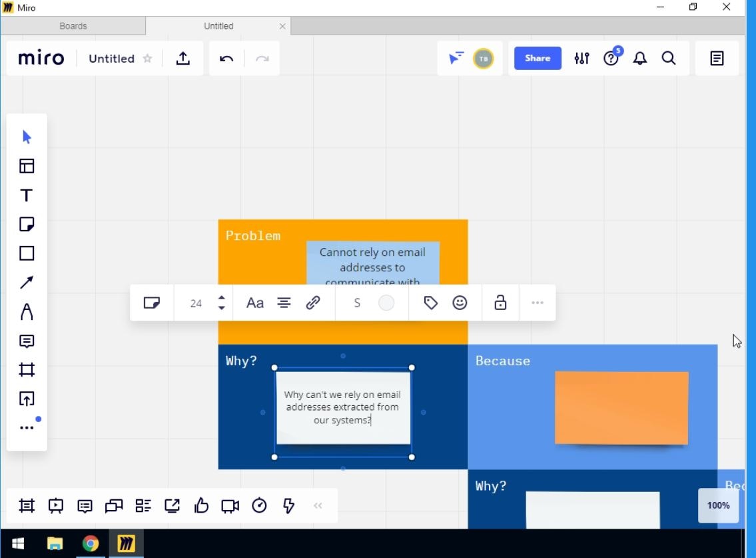Click the 100% zoom level
This screenshot has height=558, width=756.
click(x=719, y=505)
